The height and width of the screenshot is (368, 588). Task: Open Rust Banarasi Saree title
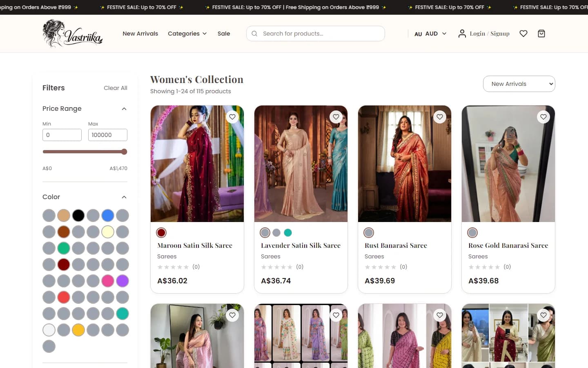click(x=396, y=245)
